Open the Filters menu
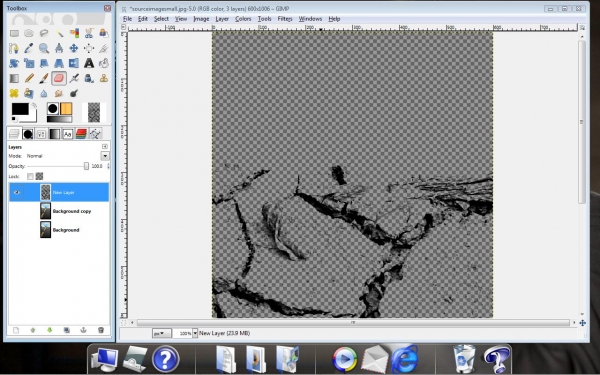The image size is (600, 375). click(x=285, y=19)
